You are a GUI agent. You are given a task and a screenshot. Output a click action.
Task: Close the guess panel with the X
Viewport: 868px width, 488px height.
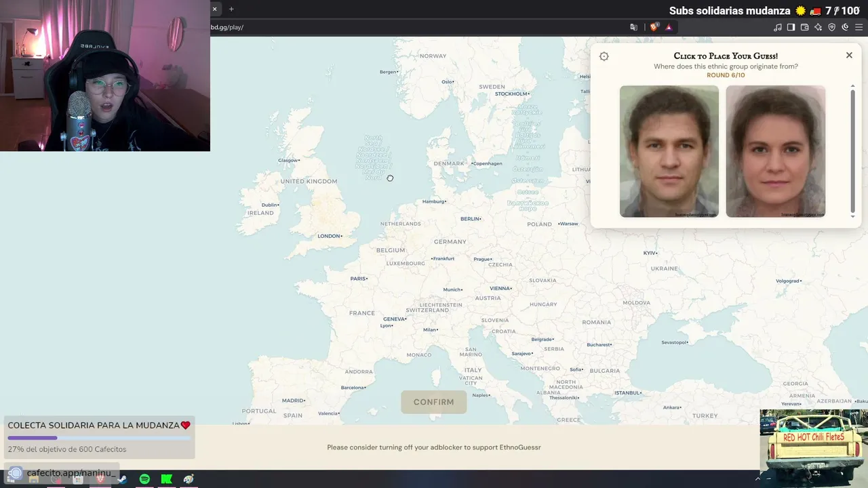click(x=849, y=56)
